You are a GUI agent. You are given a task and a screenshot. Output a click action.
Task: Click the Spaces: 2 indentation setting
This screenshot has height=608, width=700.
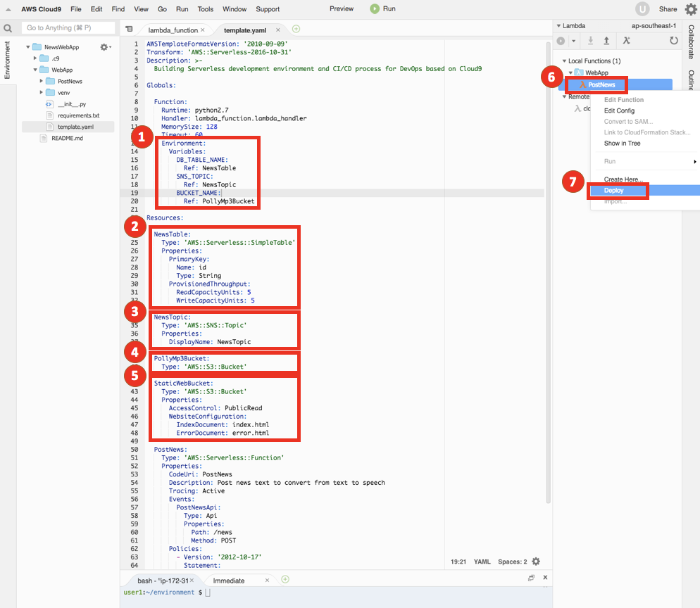pos(513,562)
